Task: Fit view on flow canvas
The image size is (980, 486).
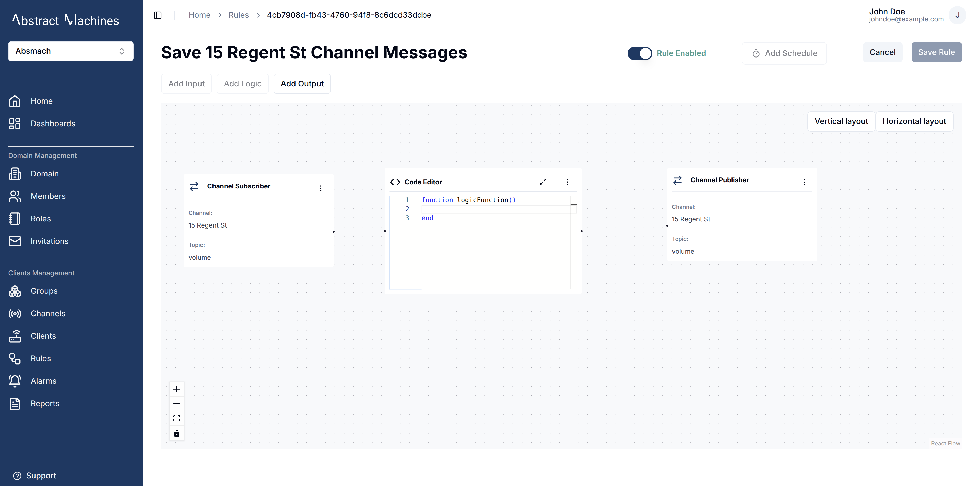Action: (x=176, y=419)
